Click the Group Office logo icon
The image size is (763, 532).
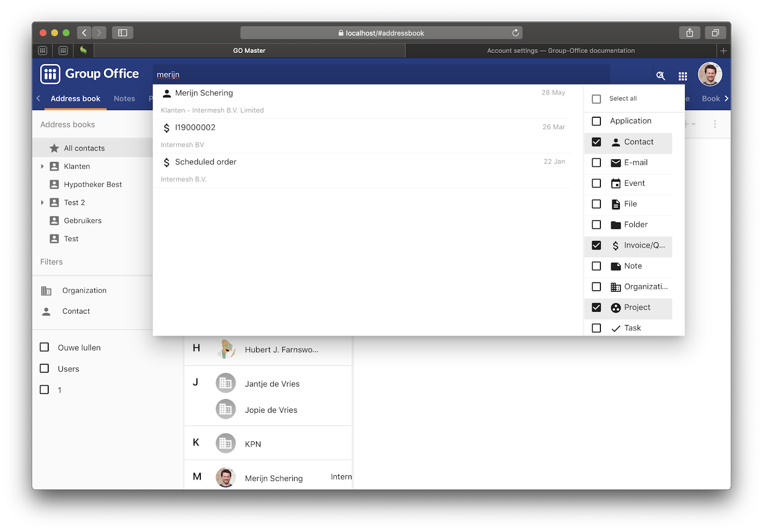tap(51, 74)
